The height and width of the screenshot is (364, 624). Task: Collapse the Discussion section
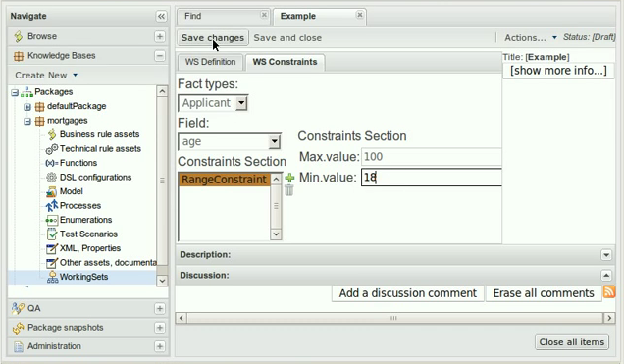pyautogui.click(x=606, y=276)
